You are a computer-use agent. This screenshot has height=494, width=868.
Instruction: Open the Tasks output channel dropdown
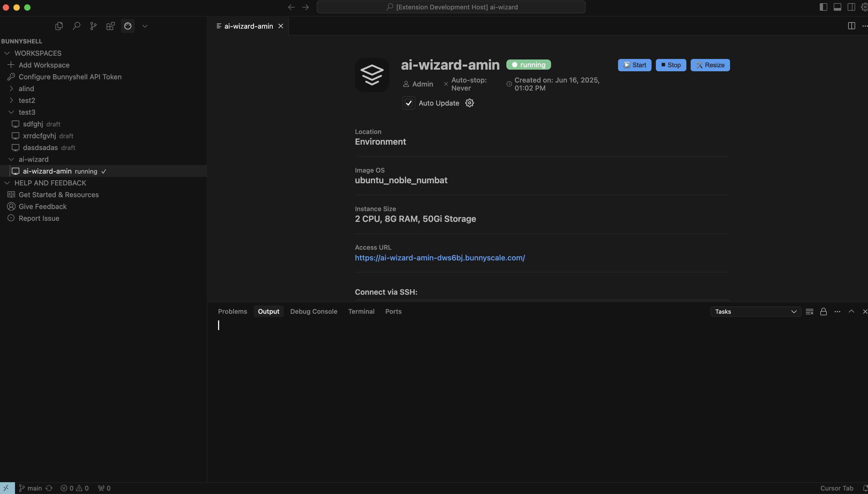click(x=755, y=312)
